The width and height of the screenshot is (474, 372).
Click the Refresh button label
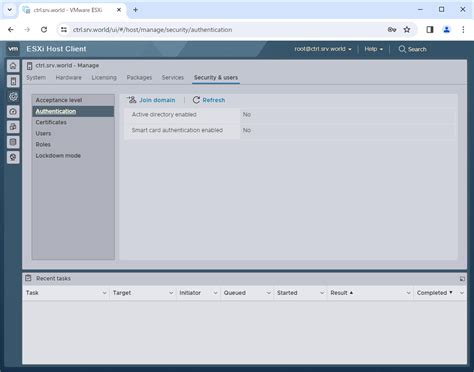[214, 100]
